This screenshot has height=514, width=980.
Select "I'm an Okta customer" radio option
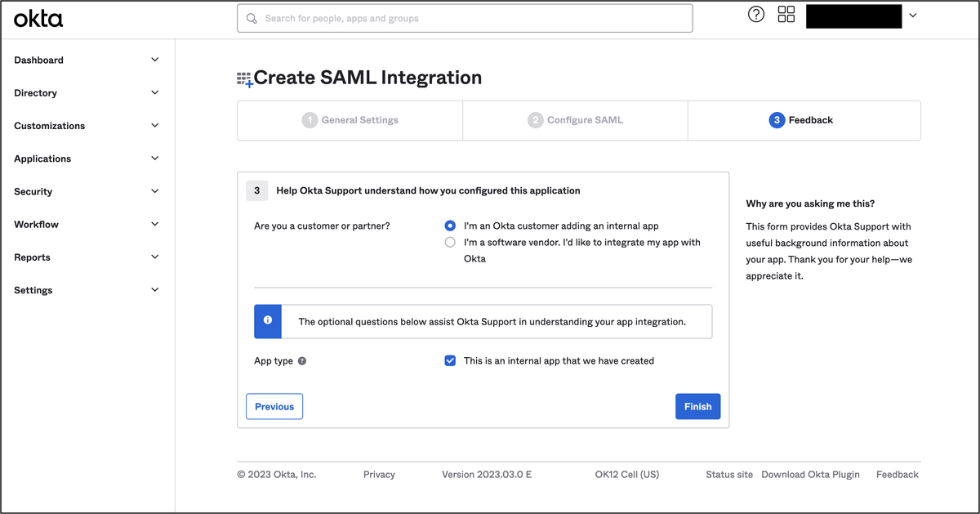tap(450, 226)
